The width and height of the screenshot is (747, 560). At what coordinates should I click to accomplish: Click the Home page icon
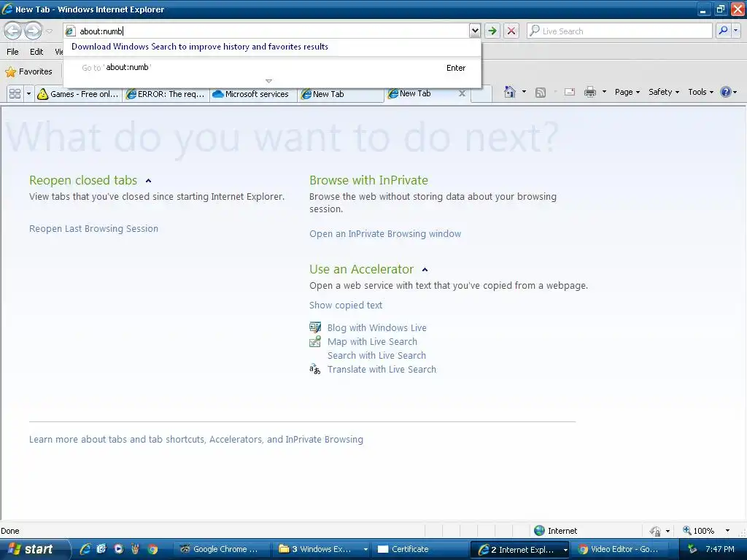click(x=510, y=92)
